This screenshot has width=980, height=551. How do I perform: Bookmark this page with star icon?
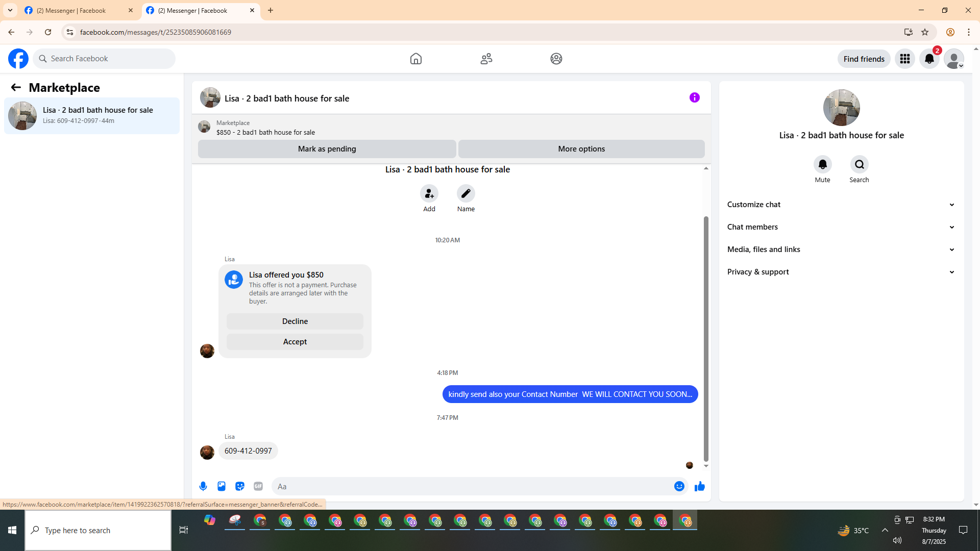point(925,32)
